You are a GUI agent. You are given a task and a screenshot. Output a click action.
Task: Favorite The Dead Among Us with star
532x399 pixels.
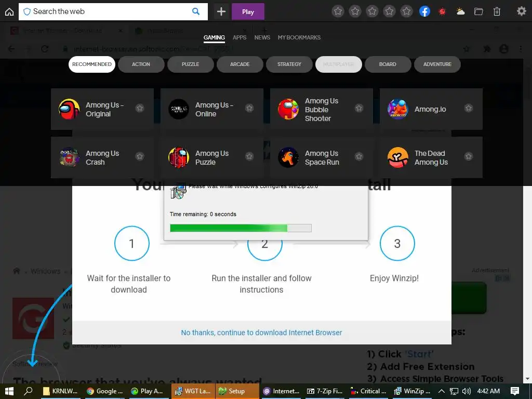469,156
